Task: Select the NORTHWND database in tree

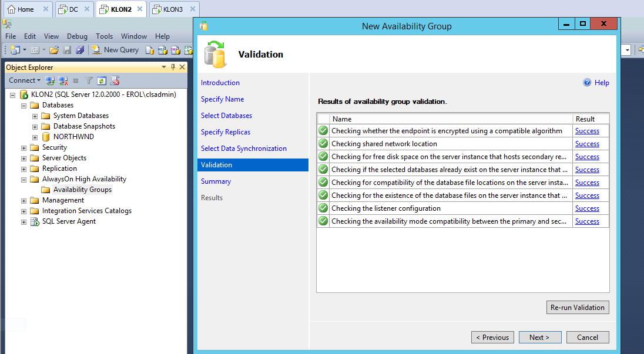Action: tap(73, 137)
